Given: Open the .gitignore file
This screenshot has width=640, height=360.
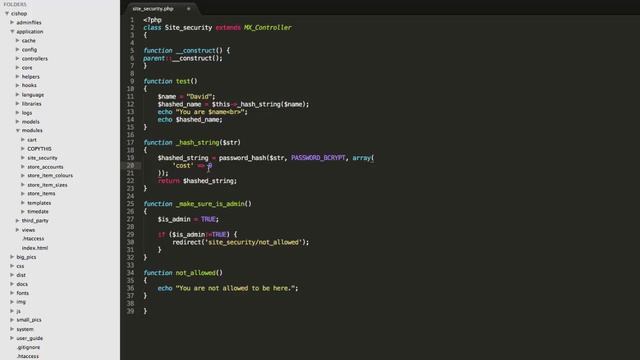Looking at the screenshot, I should point(29,347).
